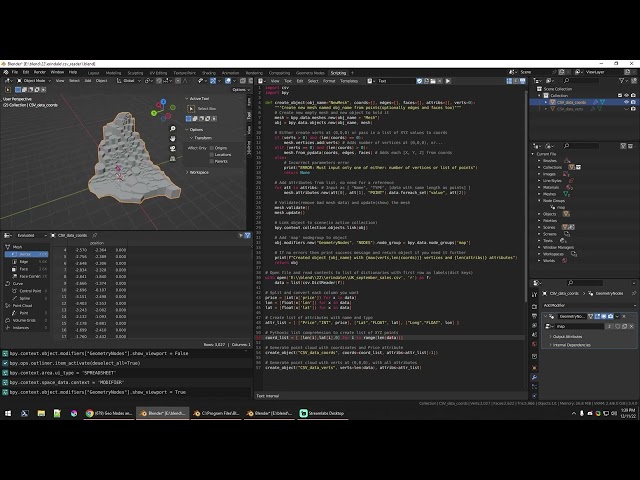Toggle Origins checkbox under Affect Only
Screen dimensions: 640x480
click(x=212, y=148)
